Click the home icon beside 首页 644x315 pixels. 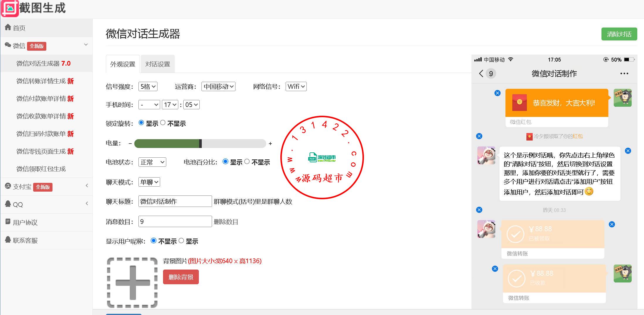(x=8, y=27)
